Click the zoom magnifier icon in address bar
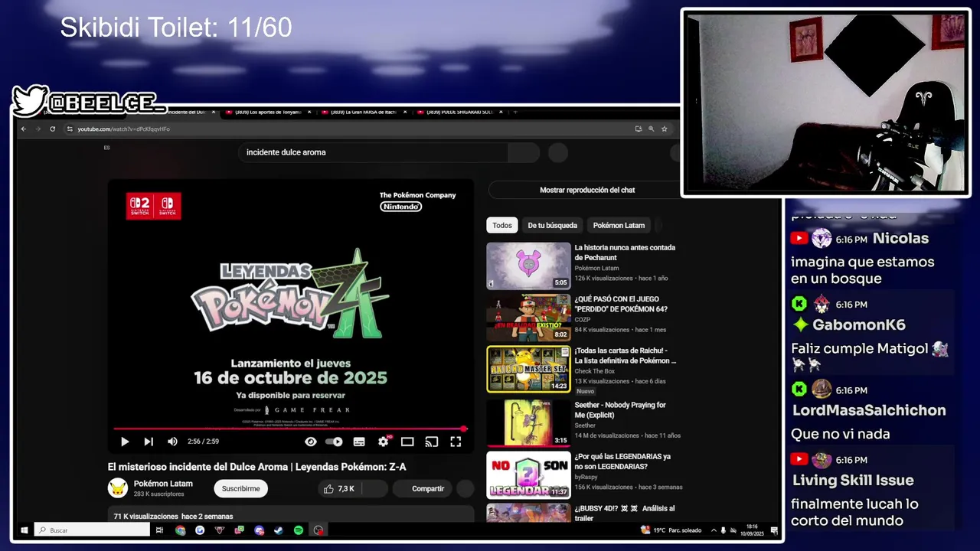The image size is (980, 551). [x=652, y=129]
